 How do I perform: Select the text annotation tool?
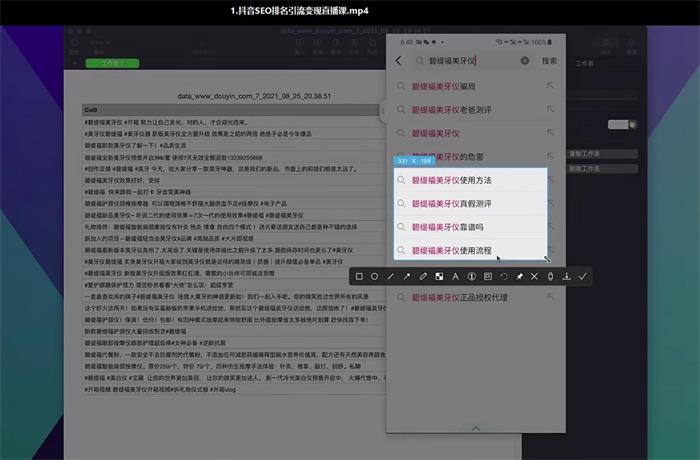click(x=455, y=276)
